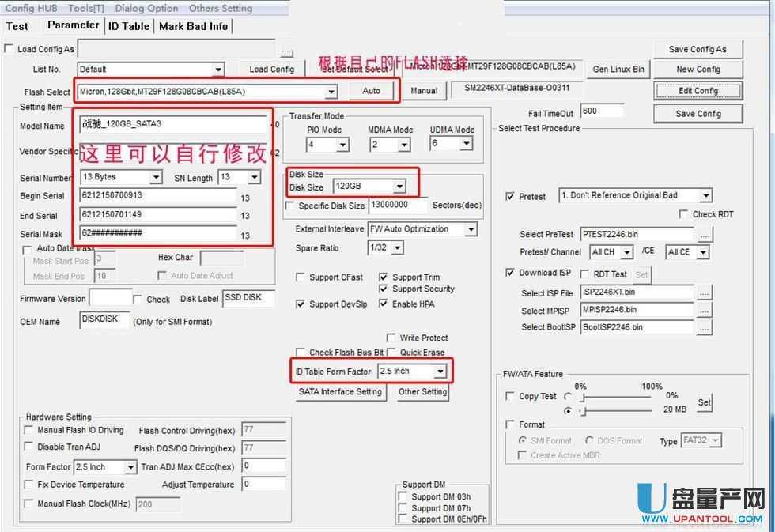Open Spare Ratio dropdown
This screenshot has height=532, width=775.
pos(398,247)
